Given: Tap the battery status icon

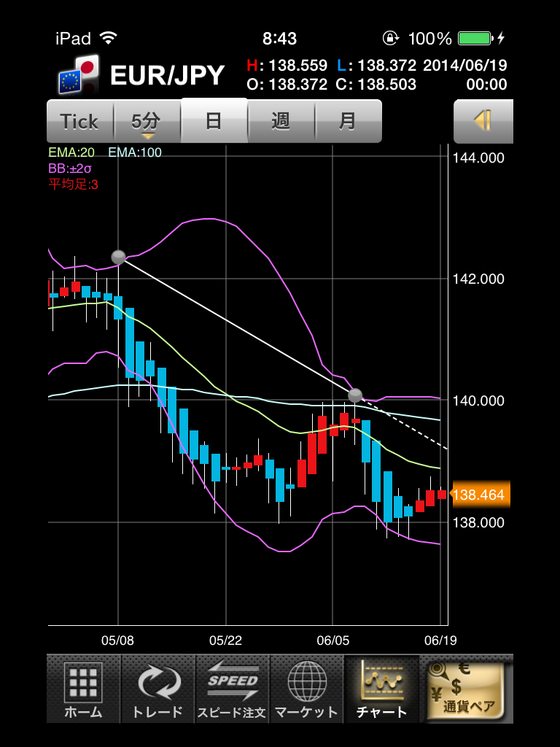Looking at the screenshot, I should (x=474, y=38).
